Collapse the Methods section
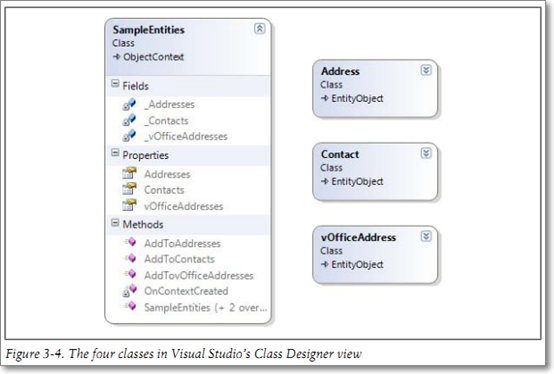554x374 pixels. 115,222
